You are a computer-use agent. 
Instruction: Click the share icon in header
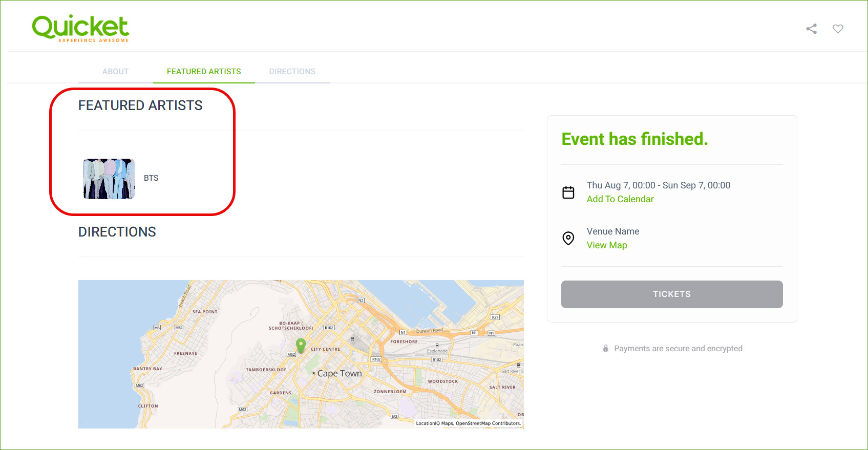(811, 29)
